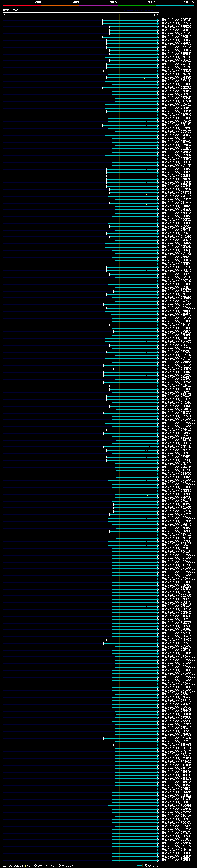The image size is (197, 868).
Task: Select hit label UniRef100_B7FIN1
Action: [177, 446]
